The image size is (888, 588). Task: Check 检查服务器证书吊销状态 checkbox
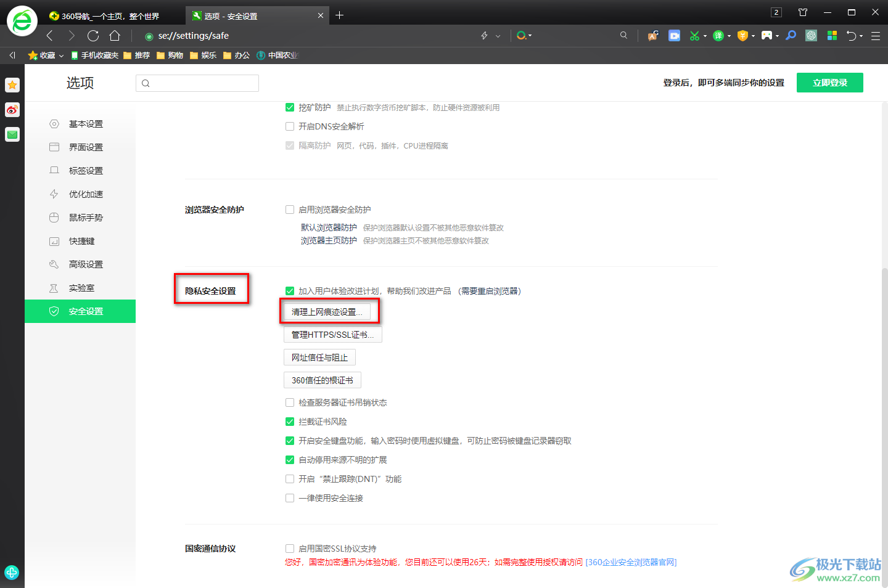point(290,402)
